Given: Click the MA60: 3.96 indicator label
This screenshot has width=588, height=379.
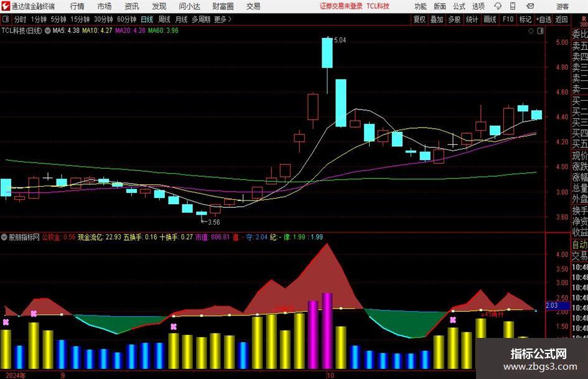Looking at the screenshot, I should (x=163, y=30).
